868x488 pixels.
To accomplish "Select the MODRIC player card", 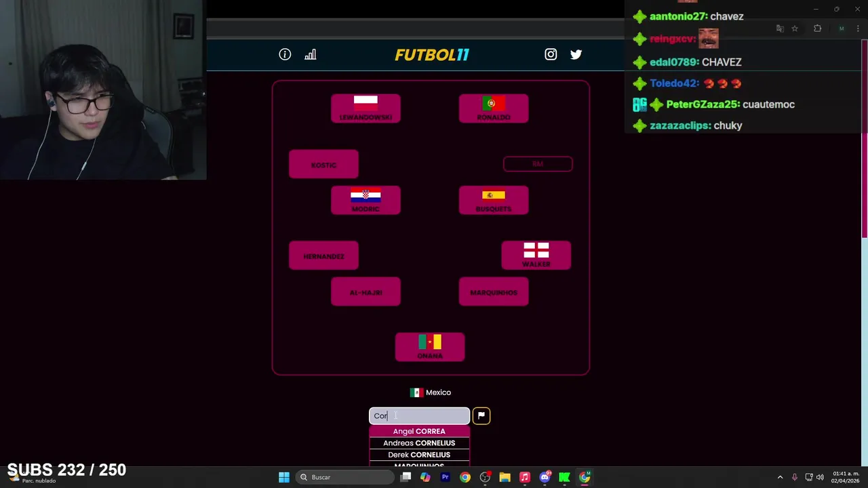I will pyautogui.click(x=366, y=201).
